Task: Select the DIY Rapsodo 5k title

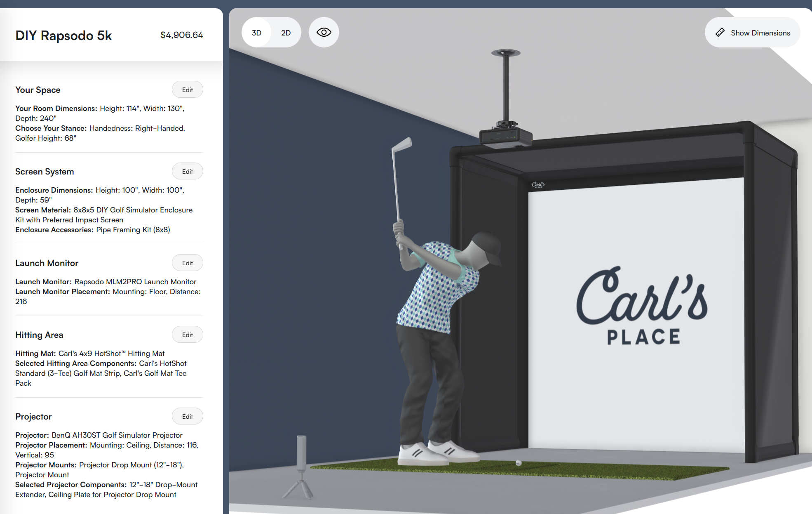Action: click(x=63, y=35)
